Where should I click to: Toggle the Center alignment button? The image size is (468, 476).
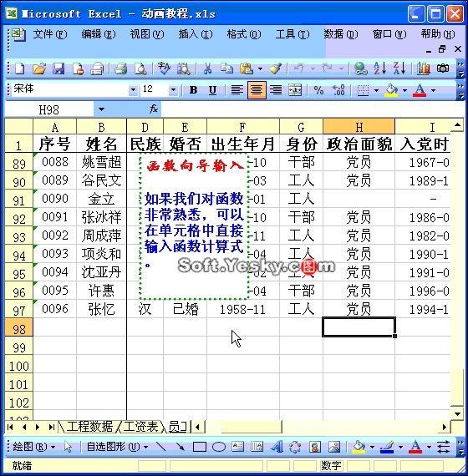[x=257, y=90]
